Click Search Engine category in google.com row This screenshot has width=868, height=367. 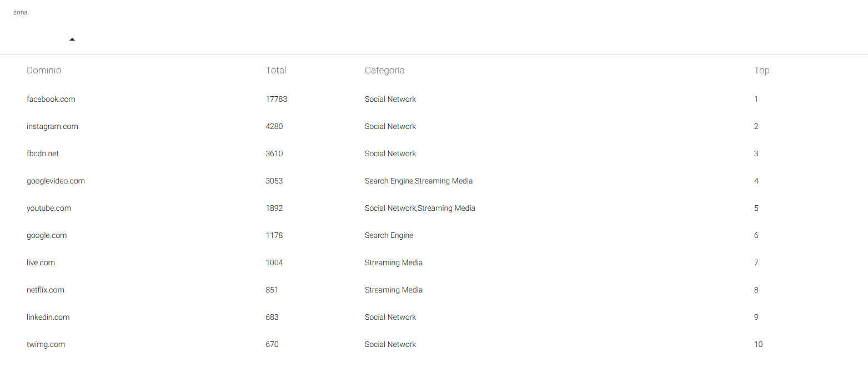pyautogui.click(x=389, y=235)
